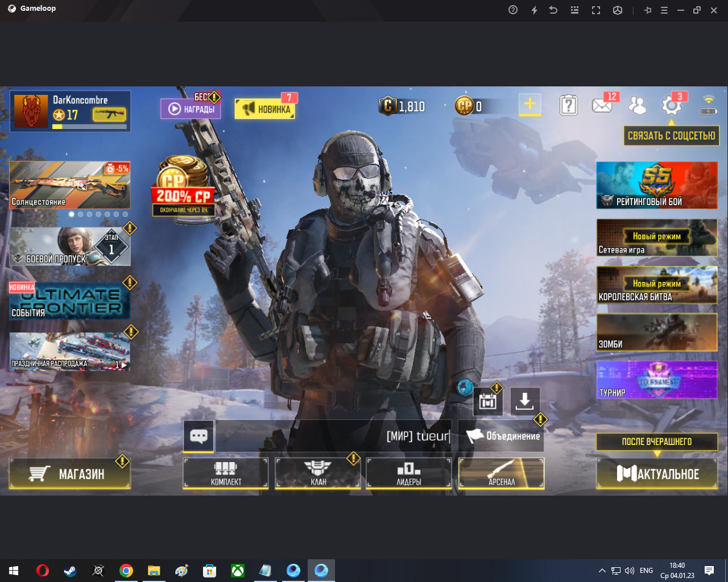Open Windows Start menu
The width and height of the screenshot is (728, 582).
point(14,571)
